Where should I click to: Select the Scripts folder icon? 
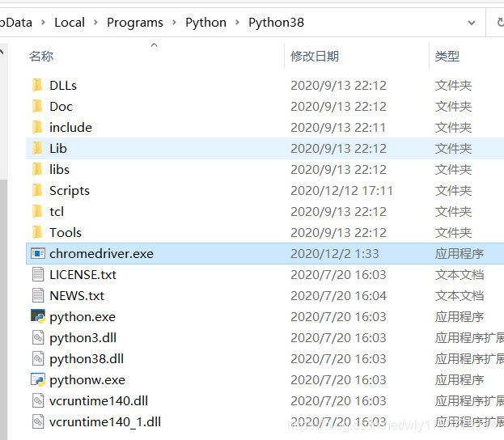pos(37,191)
